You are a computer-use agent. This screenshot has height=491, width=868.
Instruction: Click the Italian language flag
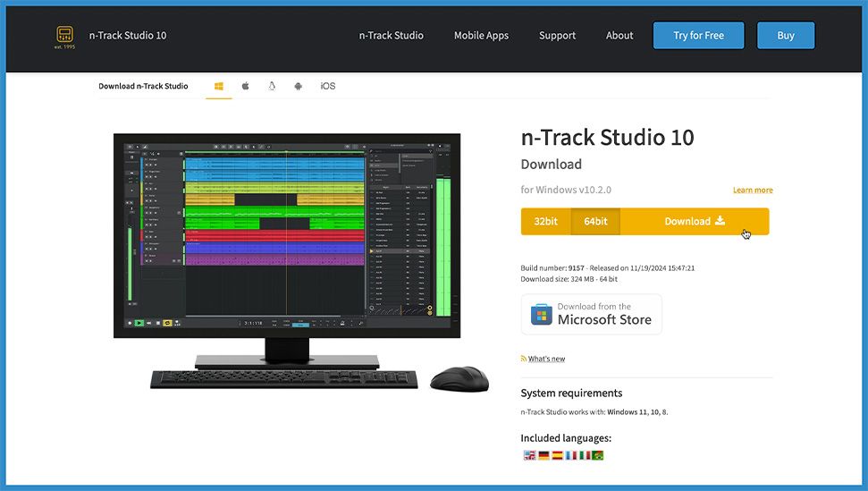[x=585, y=455]
